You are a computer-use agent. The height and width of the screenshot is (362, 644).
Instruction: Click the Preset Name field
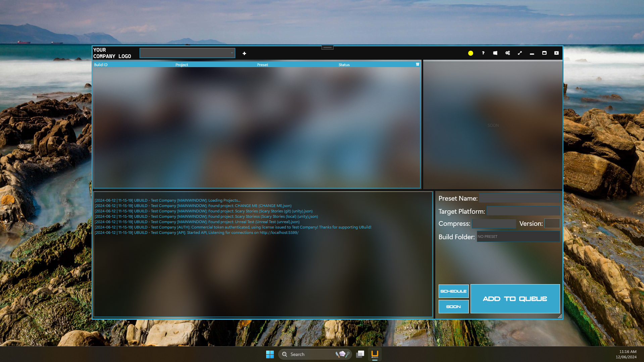[519, 198]
